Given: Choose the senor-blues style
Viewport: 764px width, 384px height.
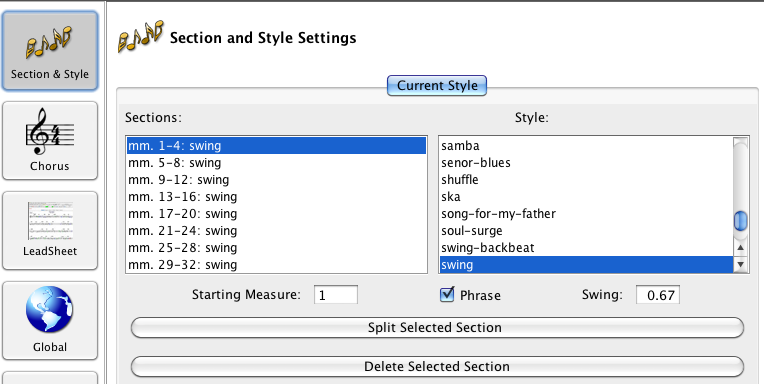Looking at the screenshot, I should click(x=586, y=163).
